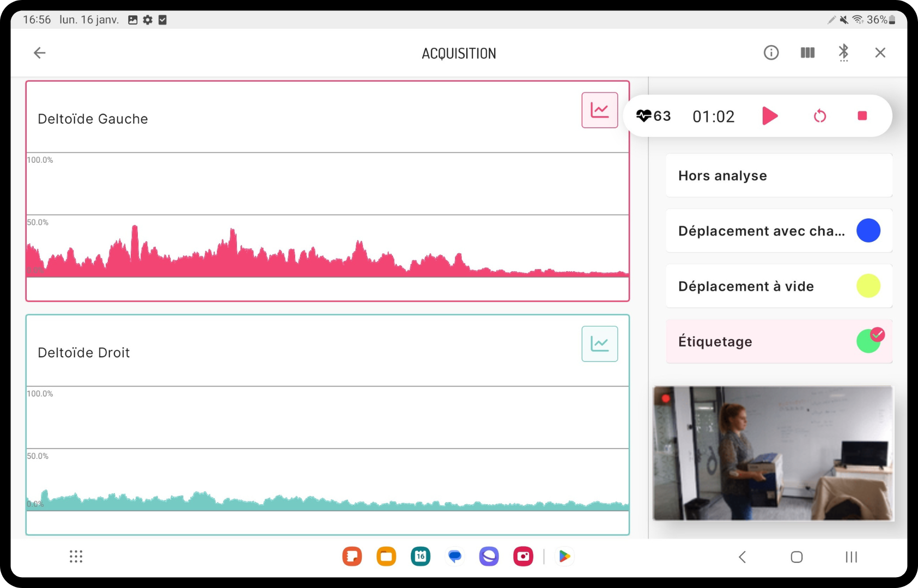Tap the Bluetooth connection icon
This screenshot has height=588, width=918.
click(x=843, y=52)
